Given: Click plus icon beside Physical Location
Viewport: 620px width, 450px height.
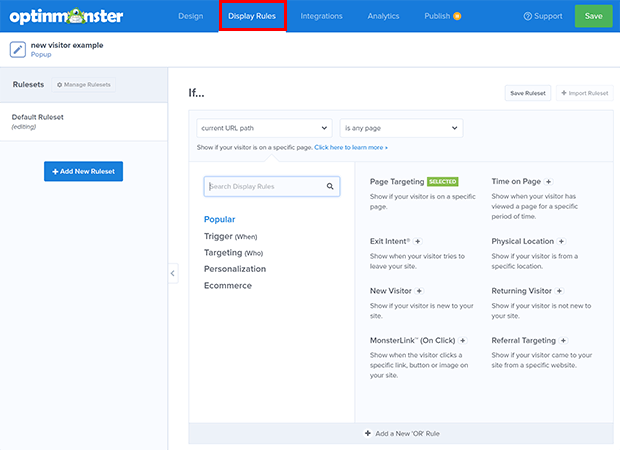Looking at the screenshot, I should (561, 241).
